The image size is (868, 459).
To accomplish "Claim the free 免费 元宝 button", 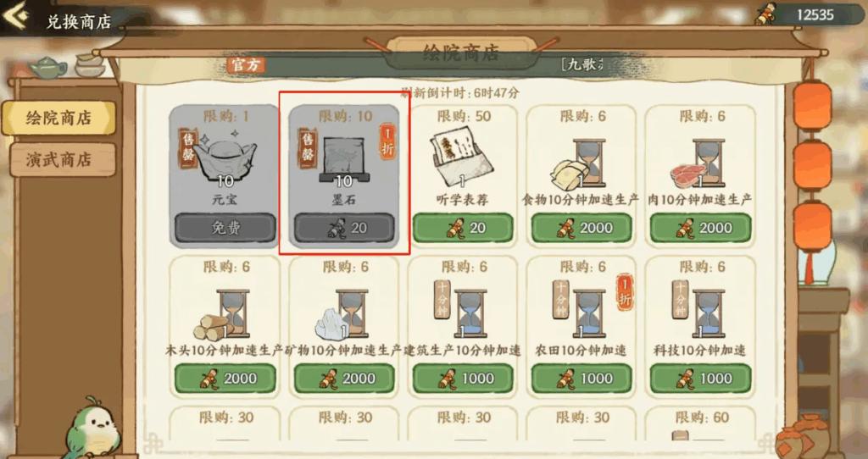I will 225,228.
